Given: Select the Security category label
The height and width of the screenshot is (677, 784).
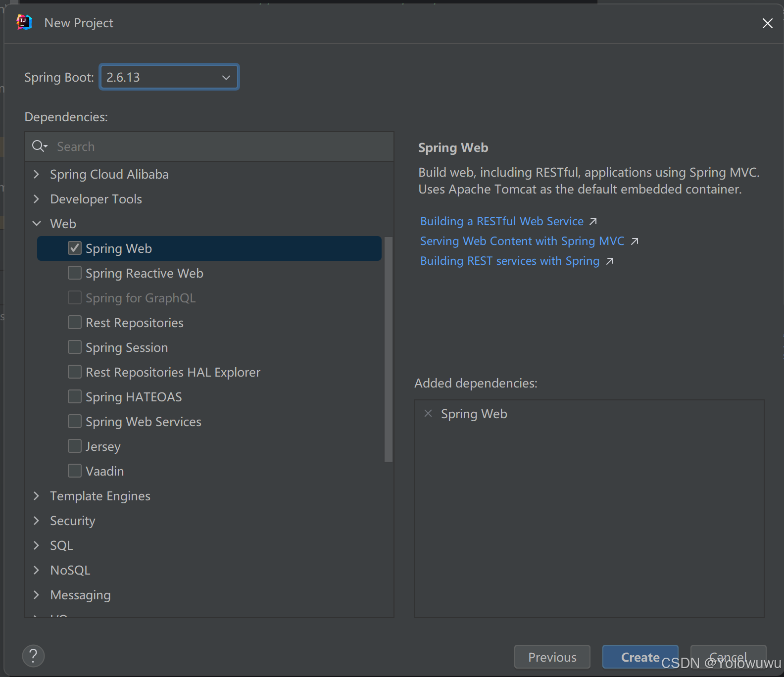Looking at the screenshot, I should coord(73,521).
